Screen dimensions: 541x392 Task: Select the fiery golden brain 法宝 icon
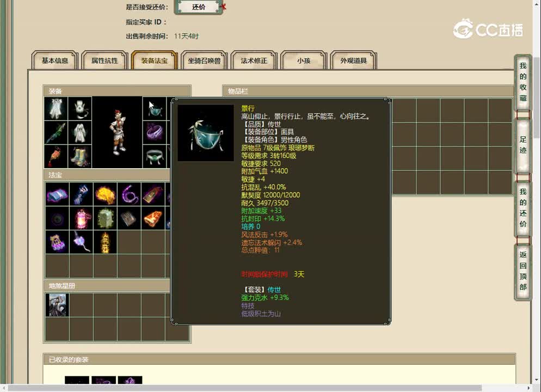tap(106, 195)
